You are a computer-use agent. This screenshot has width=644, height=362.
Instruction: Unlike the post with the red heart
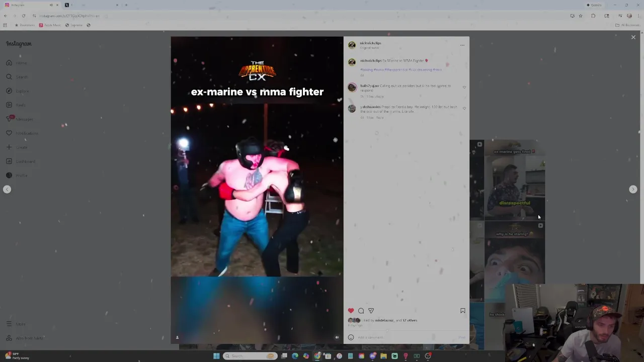point(351,311)
